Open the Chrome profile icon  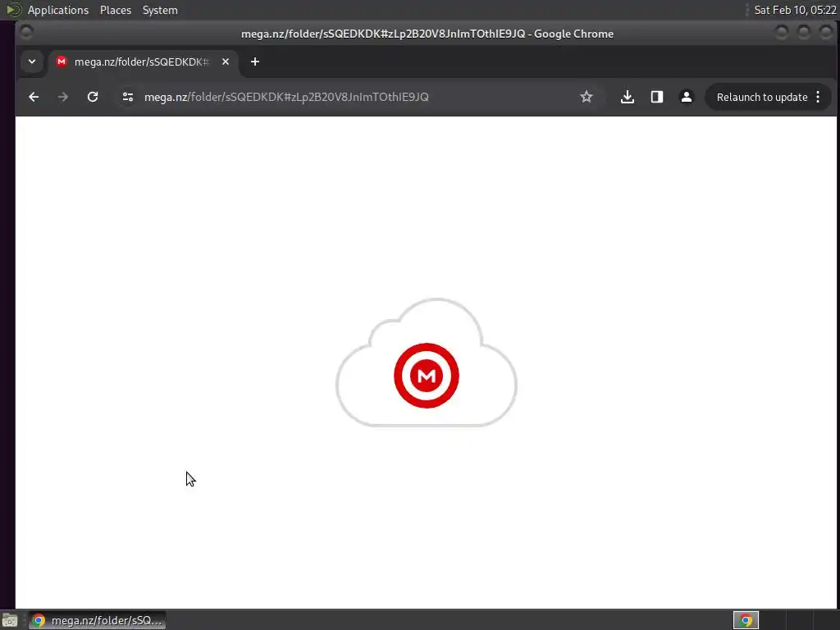click(x=687, y=97)
